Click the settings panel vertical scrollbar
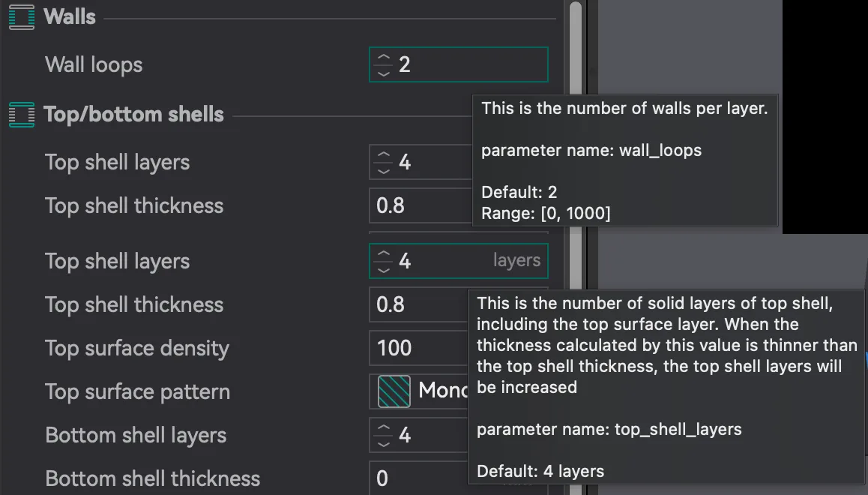This screenshot has height=495, width=868. point(576,247)
